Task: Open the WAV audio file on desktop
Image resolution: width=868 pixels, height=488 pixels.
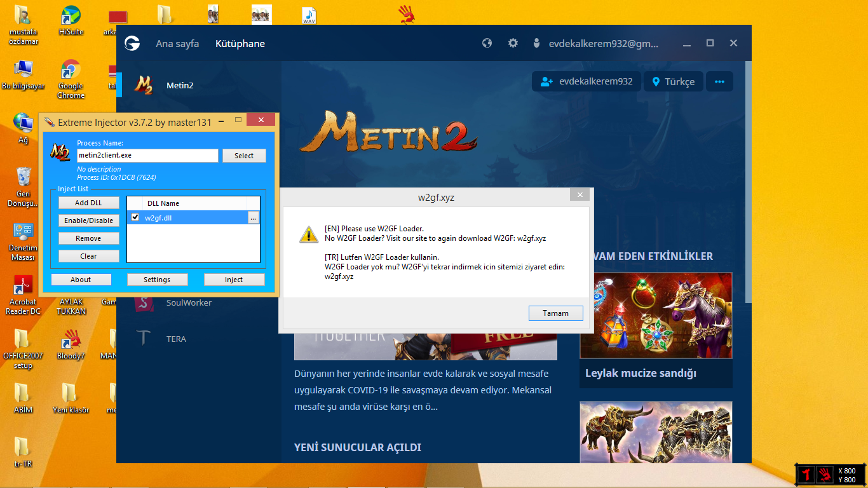Action: tap(309, 15)
